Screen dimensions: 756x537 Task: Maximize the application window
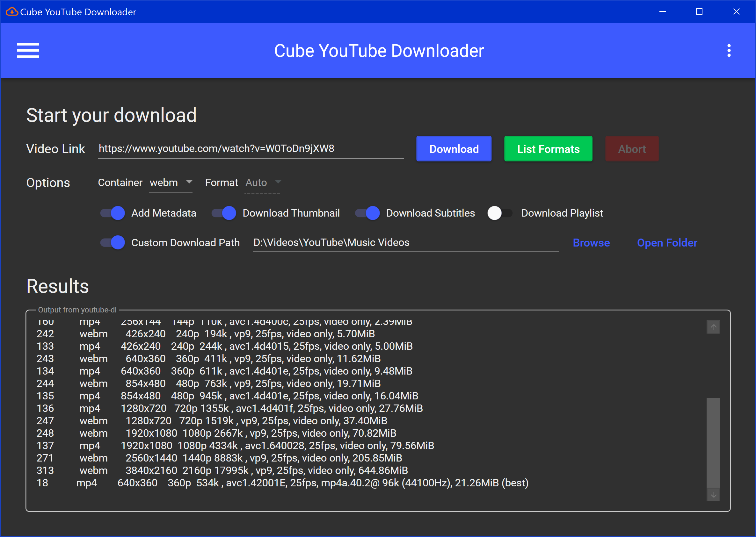click(699, 12)
